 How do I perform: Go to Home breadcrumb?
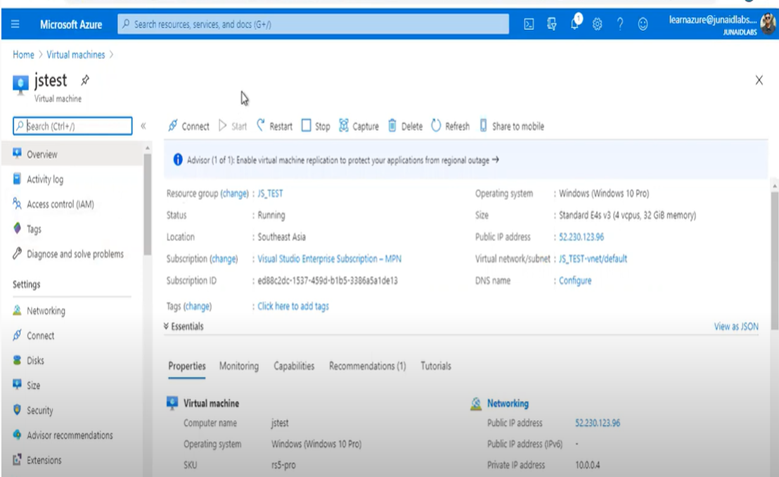click(23, 55)
